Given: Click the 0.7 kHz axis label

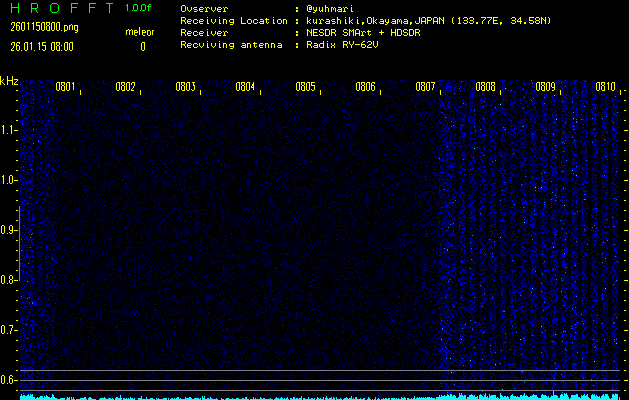Looking at the screenshot, I should click(x=9, y=330).
